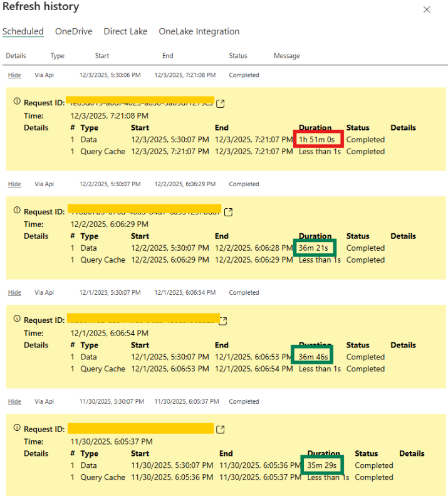Click the top End column header
Screen dimensions: 448x496
click(x=167, y=56)
